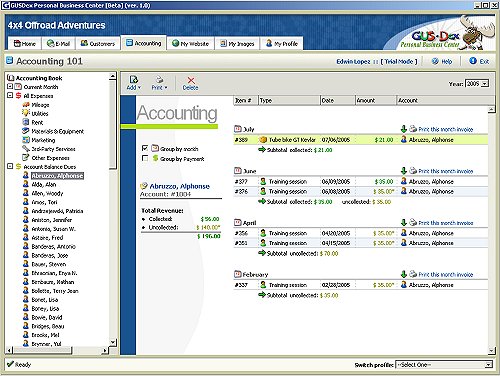Click green download arrow for July
The width and height of the screenshot is (500, 376).
coord(404,129)
